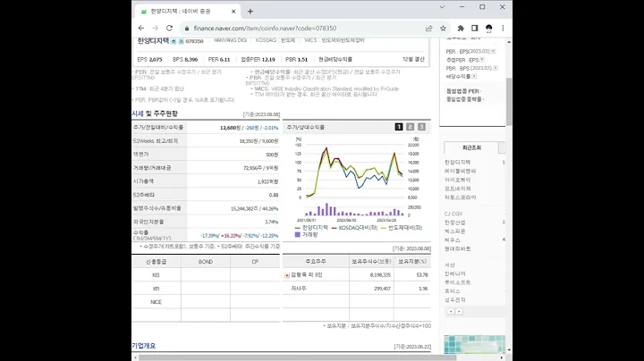Open 에이플러스에셋 second recent list entry
This screenshot has height=361, width=644.
click(x=460, y=171)
